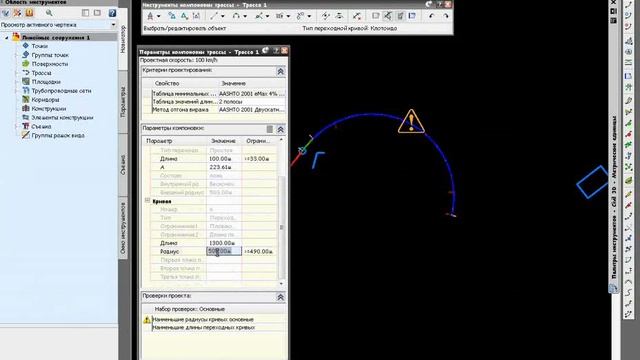The image size is (640, 360).
Task: Select the Точки item in the Toolspace tree
Action: 40,46
